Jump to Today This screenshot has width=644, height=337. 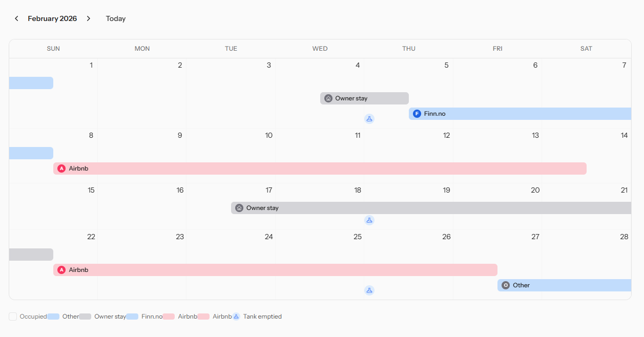tap(116, 18)
